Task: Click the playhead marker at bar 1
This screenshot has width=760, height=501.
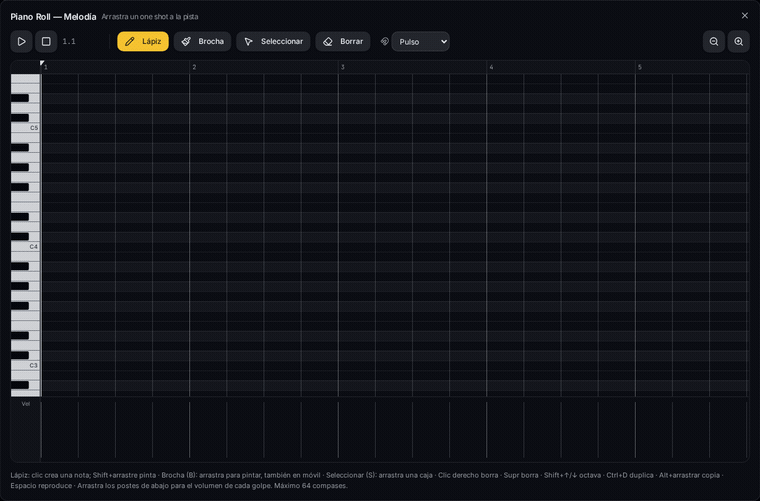Action: tap(42, 63)
